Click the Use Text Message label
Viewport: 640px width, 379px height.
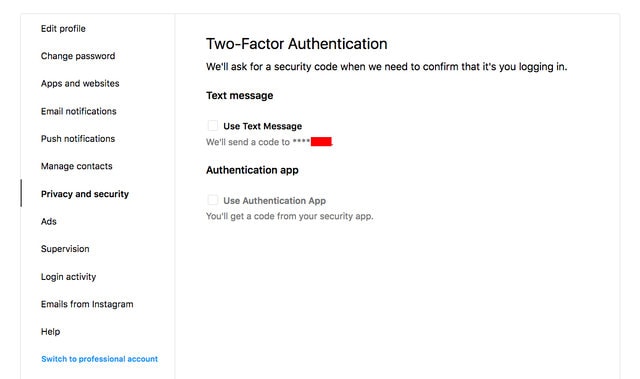coord(262,126)
